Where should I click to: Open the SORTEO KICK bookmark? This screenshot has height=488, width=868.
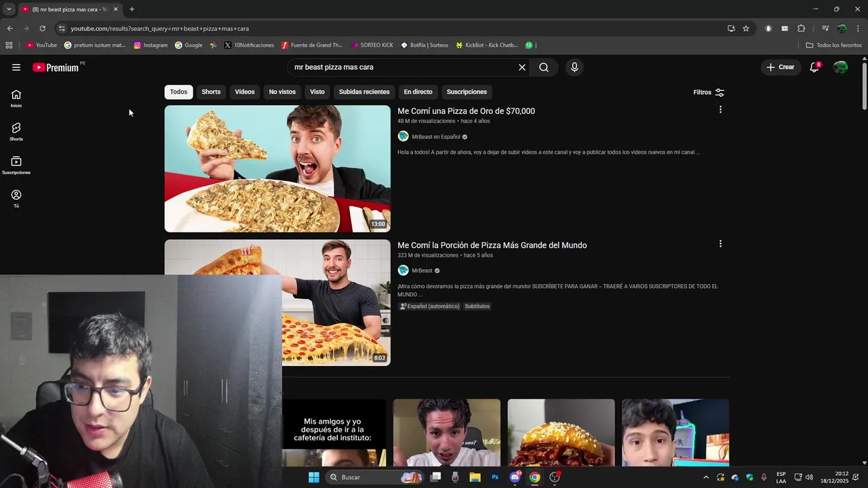pos(372,45)
